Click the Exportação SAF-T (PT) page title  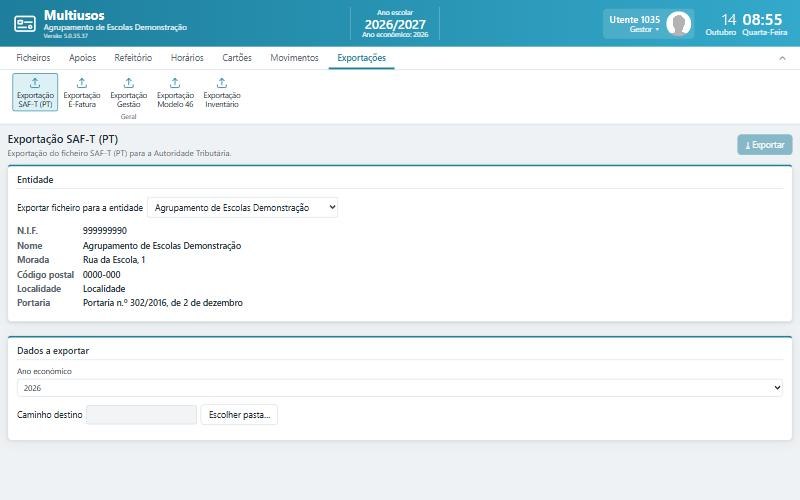(x=63, y=139)
